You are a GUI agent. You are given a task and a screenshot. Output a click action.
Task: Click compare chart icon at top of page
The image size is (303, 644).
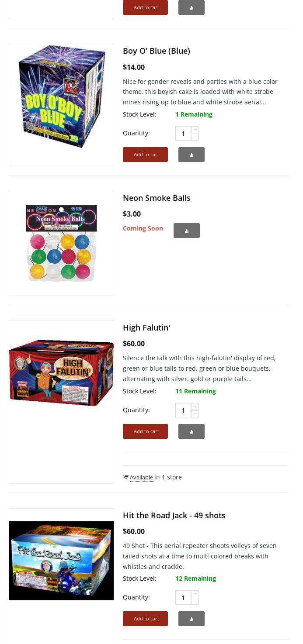click(192, 7)
